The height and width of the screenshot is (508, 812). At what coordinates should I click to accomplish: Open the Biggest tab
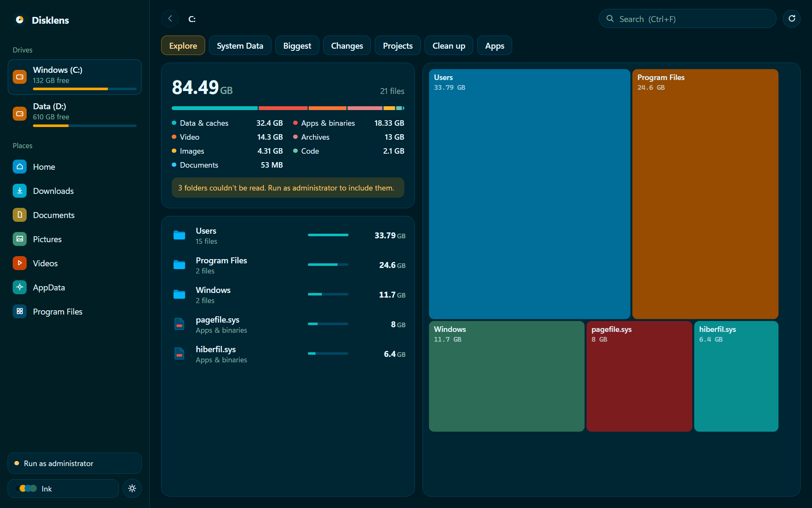pyautogui.click(x=297, y=46)
